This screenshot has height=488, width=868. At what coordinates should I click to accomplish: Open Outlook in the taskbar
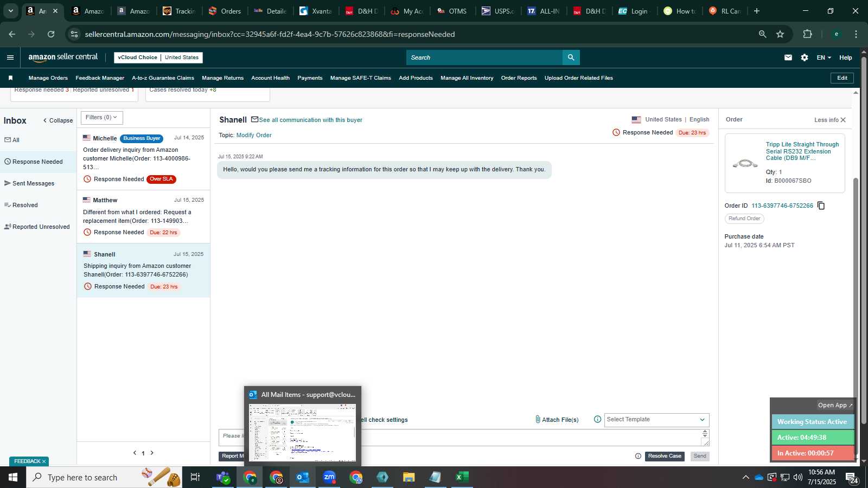click(303, 477)
